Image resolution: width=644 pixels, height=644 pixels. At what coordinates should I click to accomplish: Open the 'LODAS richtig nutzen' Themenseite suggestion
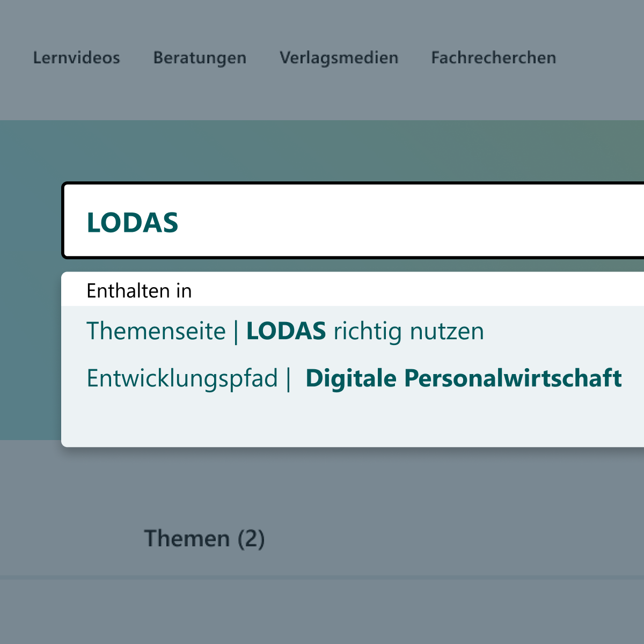[284, 331]
